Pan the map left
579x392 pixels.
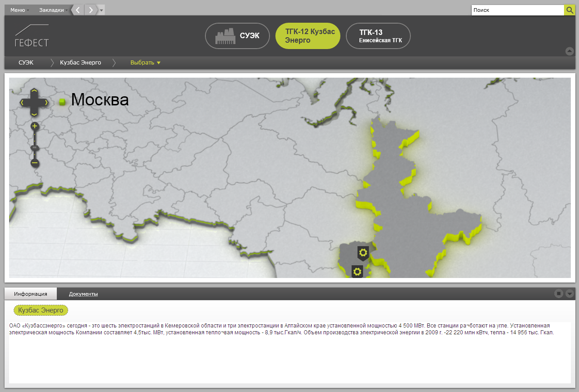pyautogui.click(x=23, y=103)
